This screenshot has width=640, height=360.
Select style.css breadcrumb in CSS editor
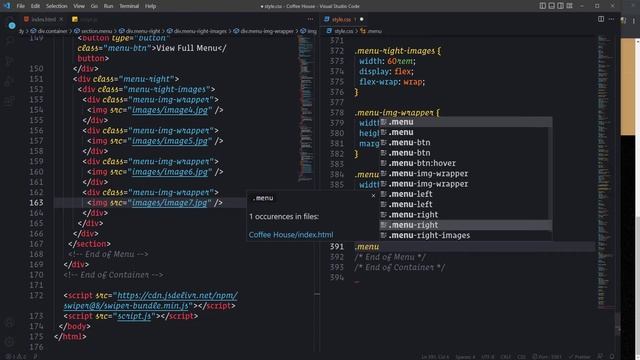pos(340,31)
